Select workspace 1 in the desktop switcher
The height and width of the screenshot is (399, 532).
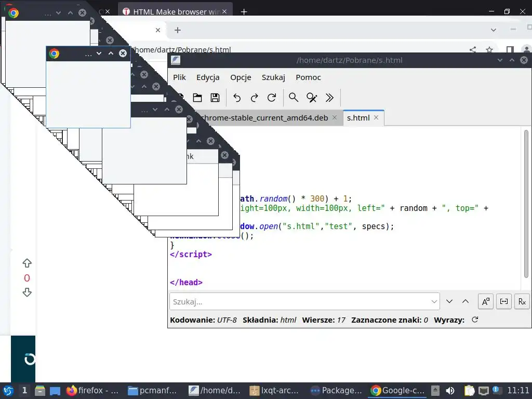[24, 391]
